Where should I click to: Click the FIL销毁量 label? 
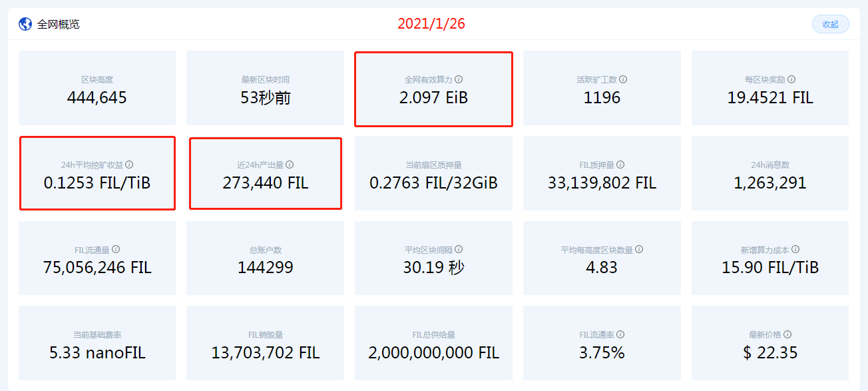coord(266,335)
